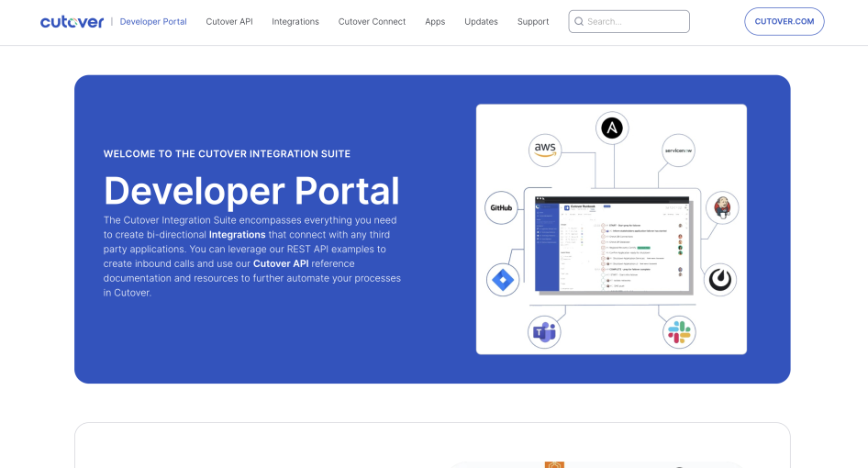Click the Mattermost logo icon
Screen dimensions: 868x468
click(x=720, y=280)
